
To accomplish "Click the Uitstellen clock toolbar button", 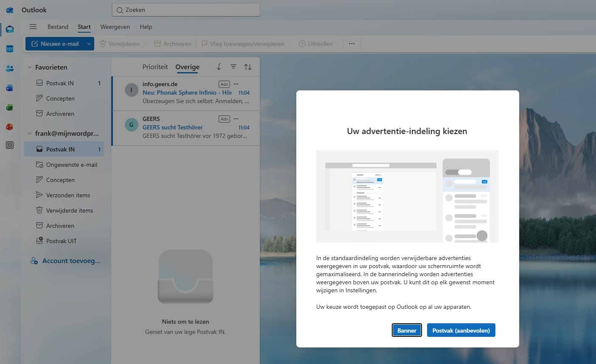I will pyautogui.click(x=316, y=44).
